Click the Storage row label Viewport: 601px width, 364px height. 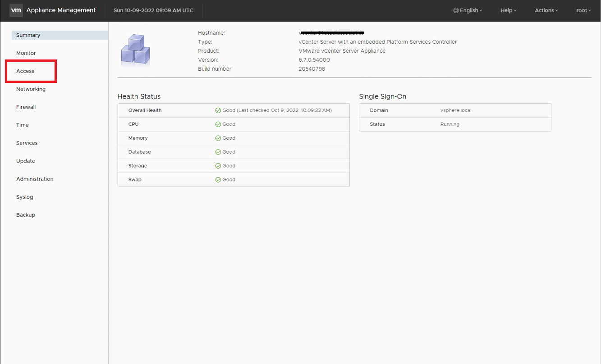click(x=138, y=166)
